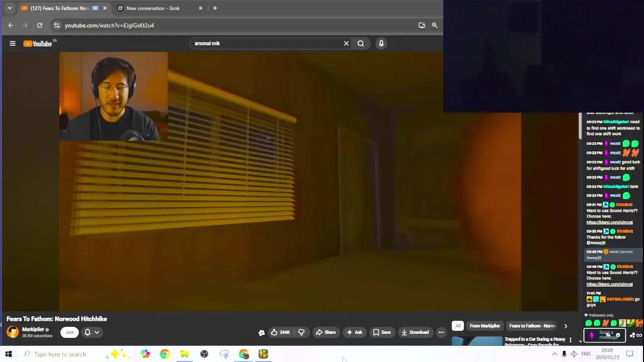Clear the YouTube search box text

346,43
